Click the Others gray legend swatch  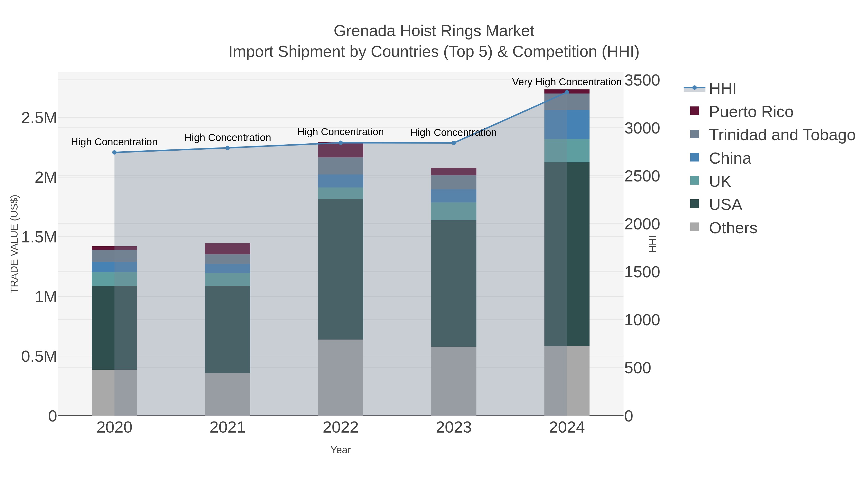694,227
